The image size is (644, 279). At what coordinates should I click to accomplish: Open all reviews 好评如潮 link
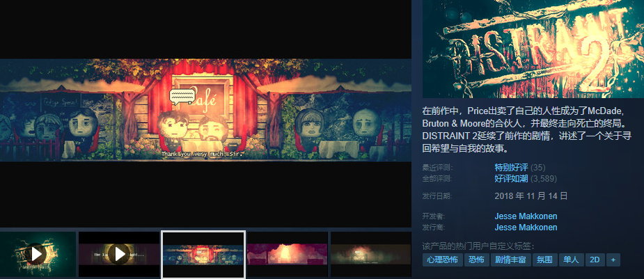[511, 179]
